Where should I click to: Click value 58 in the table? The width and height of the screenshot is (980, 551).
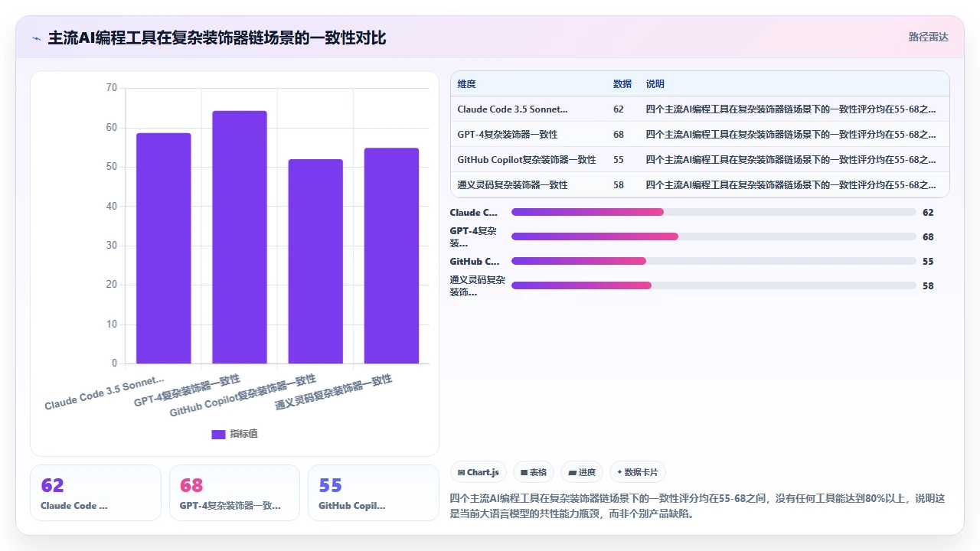[x=619, y=185]
